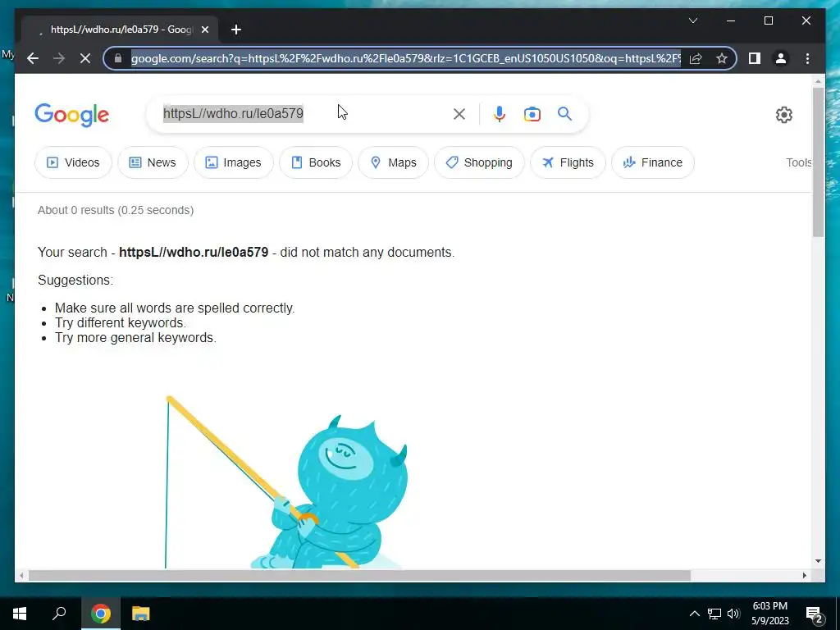Click the forward navigation arrow

coord(59,58)
